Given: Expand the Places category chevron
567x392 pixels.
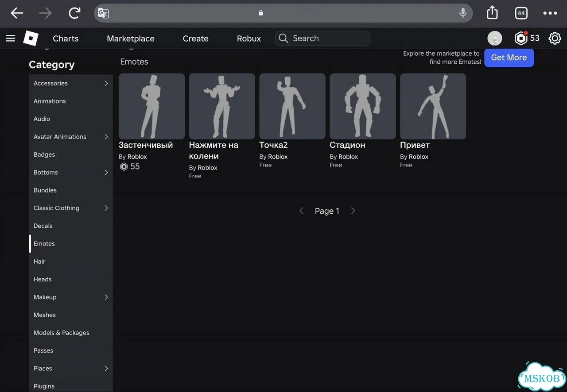Looking at the screenshot, I should (x=106, y=369).
